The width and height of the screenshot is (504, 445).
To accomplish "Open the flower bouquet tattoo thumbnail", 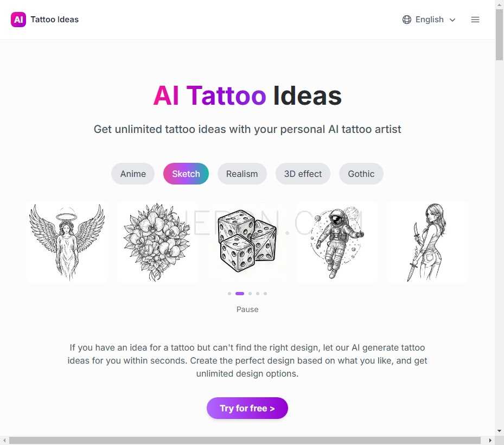I will tap(157, 243).
